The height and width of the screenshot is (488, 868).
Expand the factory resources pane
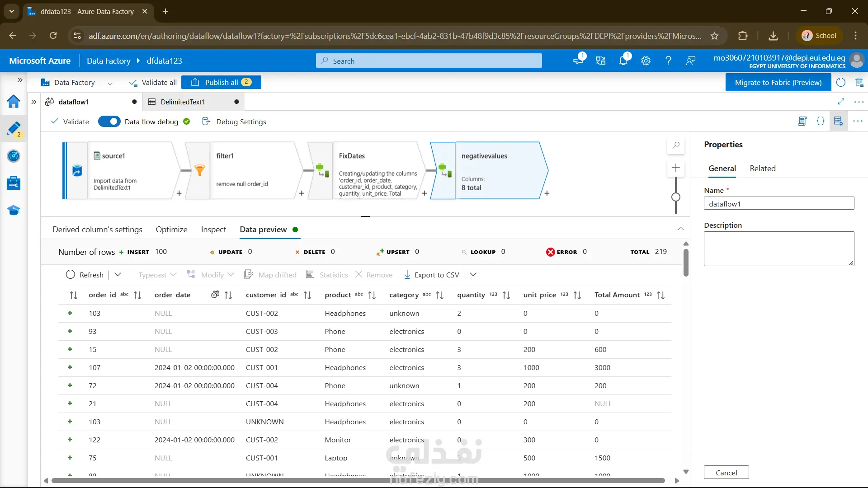click(33, 102)
